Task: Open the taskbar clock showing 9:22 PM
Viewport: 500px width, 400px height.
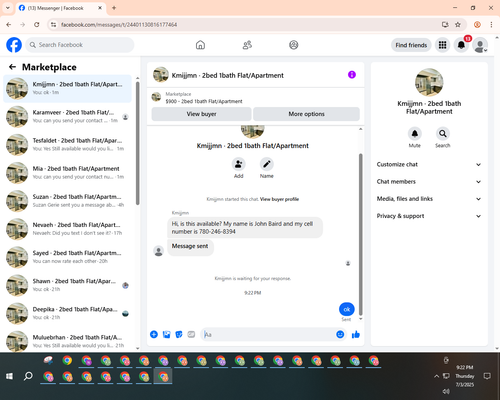Action: click(465, 376)
